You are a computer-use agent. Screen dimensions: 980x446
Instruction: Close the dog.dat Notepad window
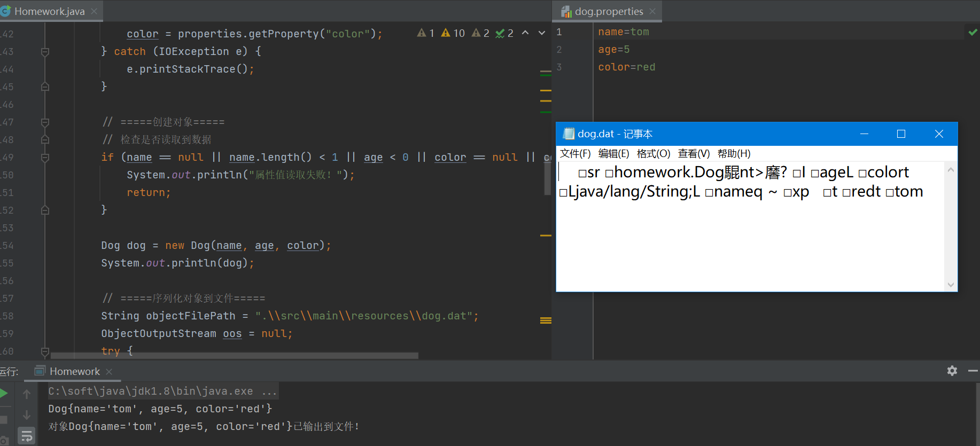point(939,134)
